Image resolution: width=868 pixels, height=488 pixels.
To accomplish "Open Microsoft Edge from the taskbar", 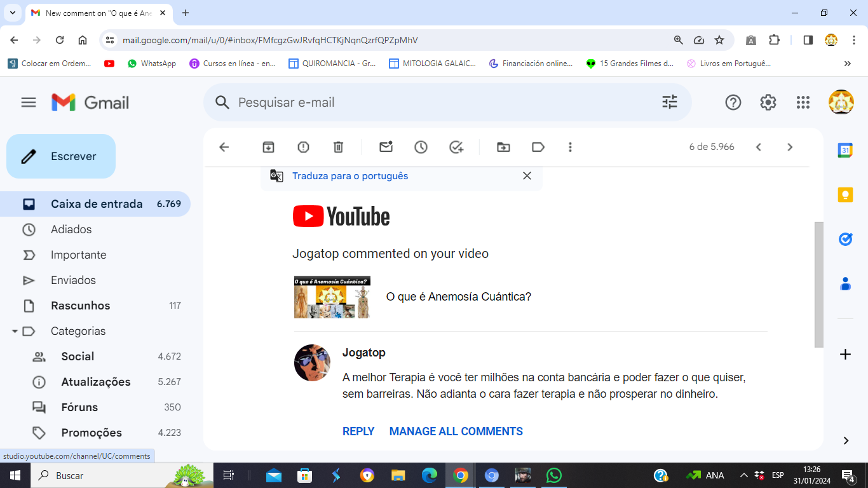I will click(x=430, y=475).
